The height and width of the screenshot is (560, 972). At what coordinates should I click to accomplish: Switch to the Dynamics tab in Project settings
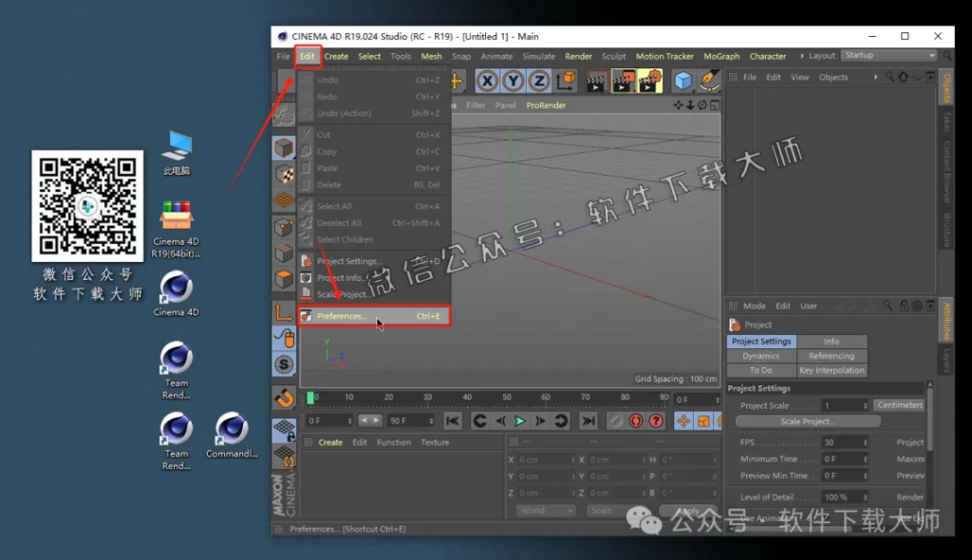[x=760, y=355]
